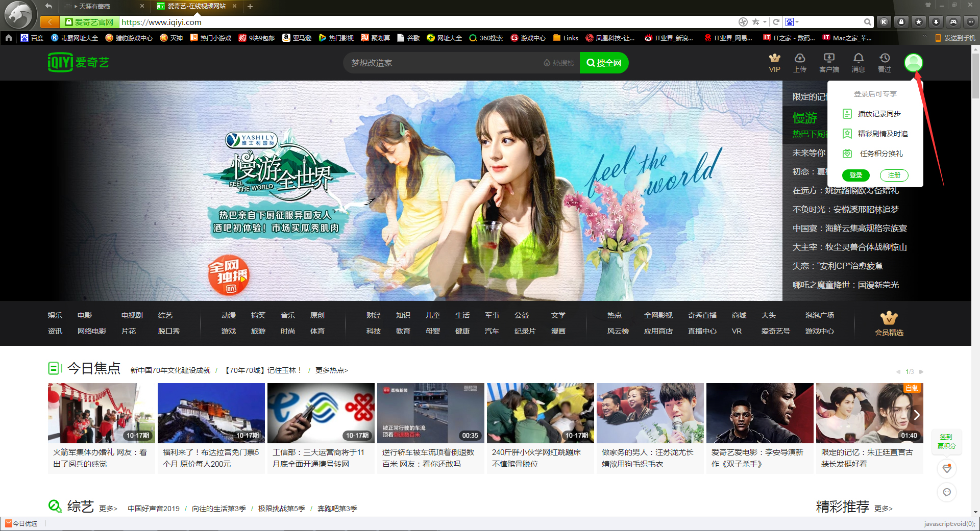The width and height of the screenshot is (980, 531).
Task: Click the iQIYI logo
Action: click(79, 62)
